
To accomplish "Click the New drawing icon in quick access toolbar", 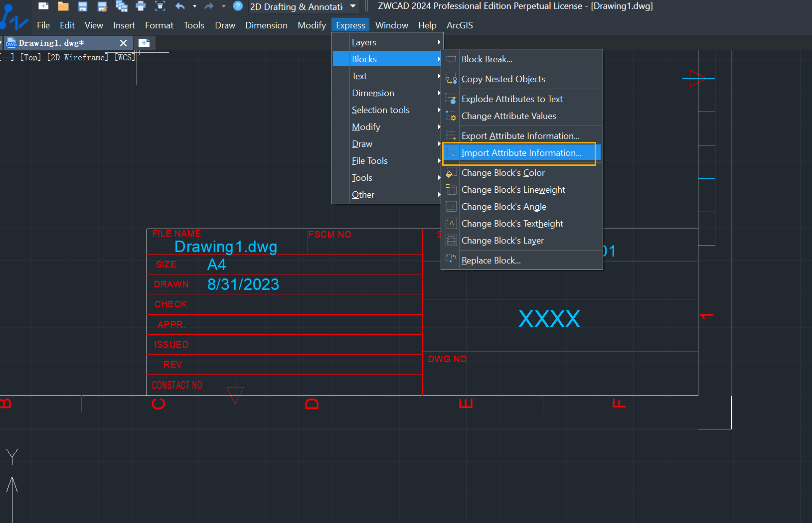I will 43,6.
